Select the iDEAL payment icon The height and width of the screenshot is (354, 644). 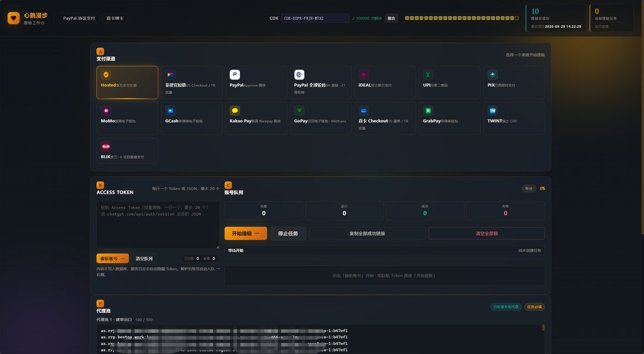[x=364, y=74]
